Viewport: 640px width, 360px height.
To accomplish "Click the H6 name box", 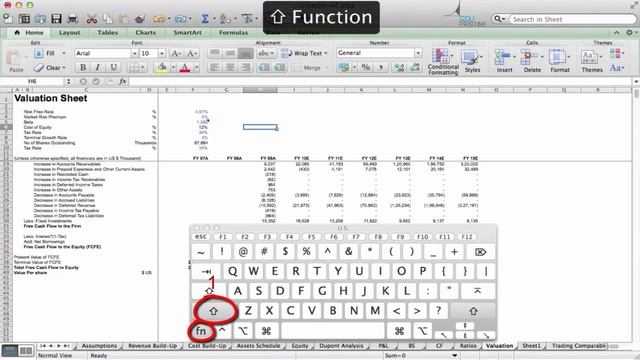I will 32,81.
